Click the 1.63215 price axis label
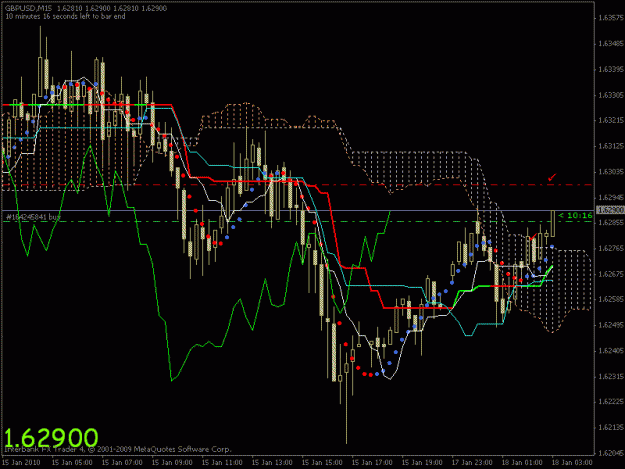 (611, 120)
